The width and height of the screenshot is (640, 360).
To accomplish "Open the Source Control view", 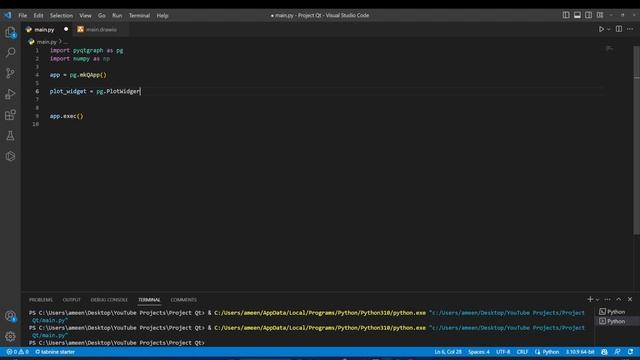I will [x=10, y=73].
